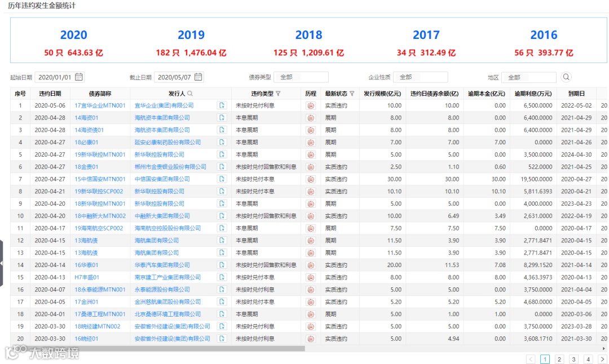609x364 pixels.
Task: Open bond link 18金贵01
Action: (86, 167)
